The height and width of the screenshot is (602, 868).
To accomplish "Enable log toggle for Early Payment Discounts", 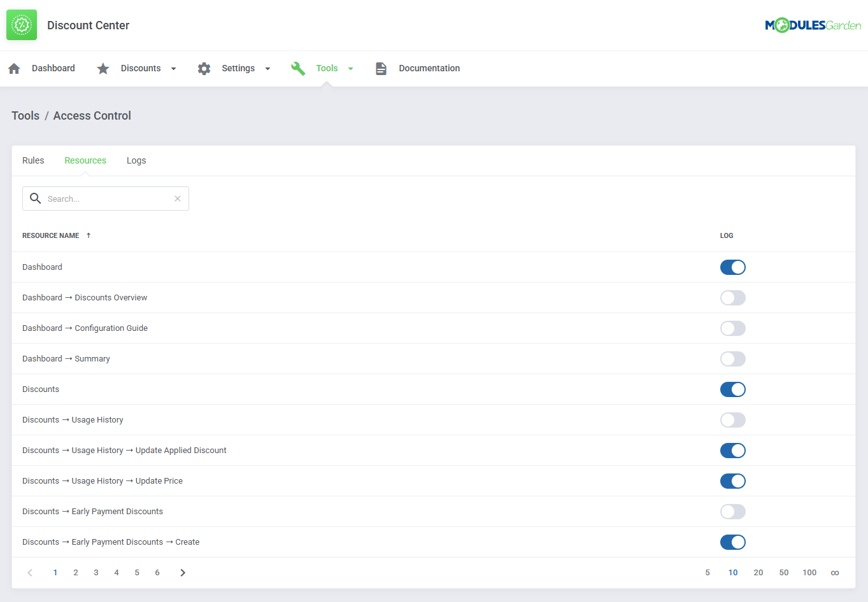I will [x=732, y=512].
